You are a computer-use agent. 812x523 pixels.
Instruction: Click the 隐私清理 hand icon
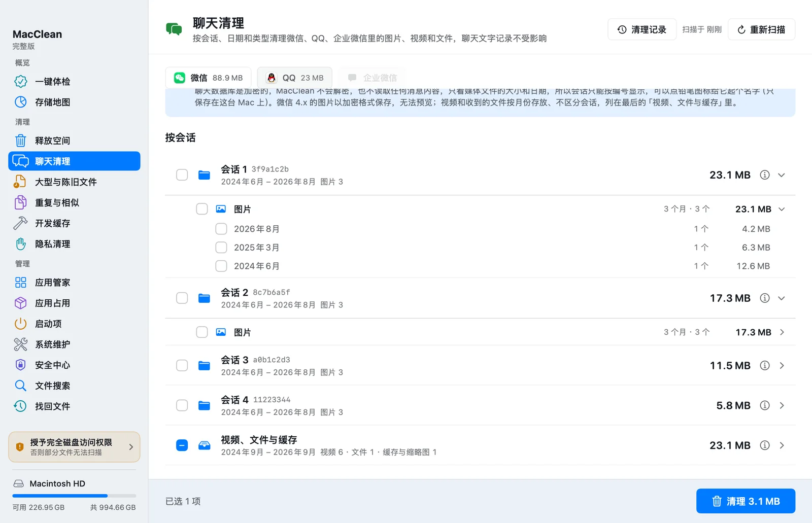21,244
